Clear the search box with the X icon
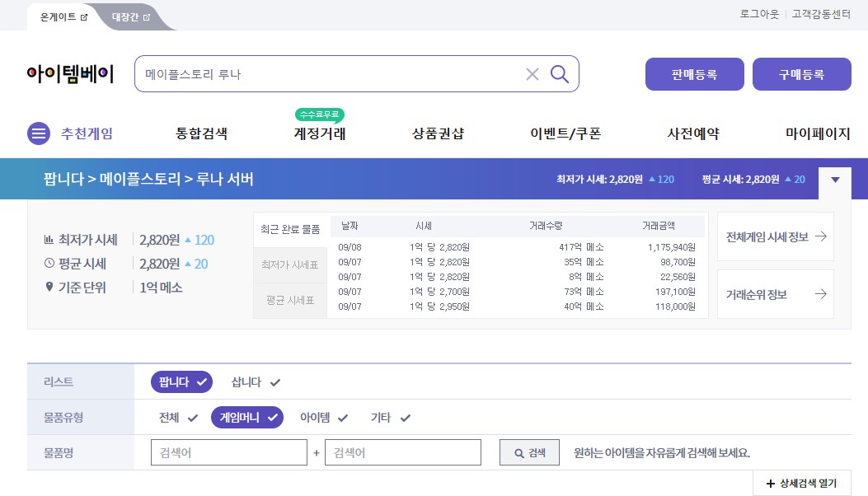Image resolution: width=868 pixels, height=496 pixels. tap(532, 74)
